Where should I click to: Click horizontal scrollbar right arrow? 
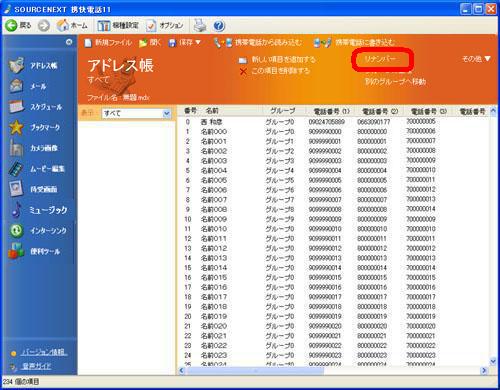pyautogui.click(x=484, y=370)
